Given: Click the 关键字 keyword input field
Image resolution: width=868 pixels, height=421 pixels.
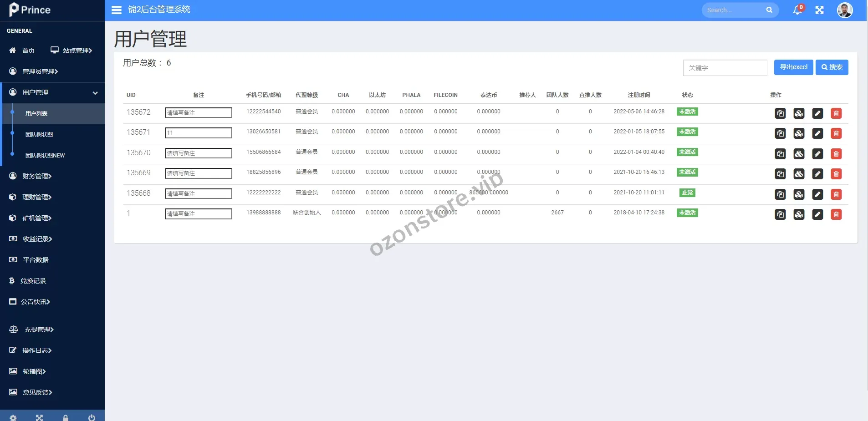Looking at the screenshot, I should coord(725,68).
